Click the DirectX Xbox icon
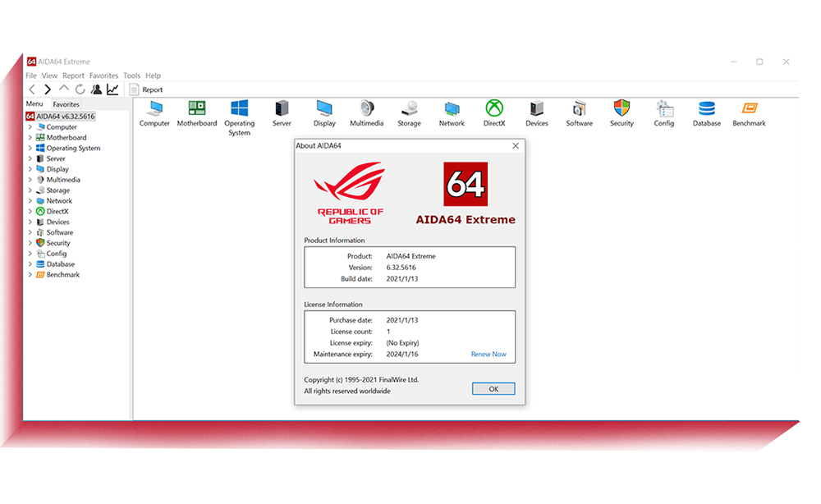 494,109
